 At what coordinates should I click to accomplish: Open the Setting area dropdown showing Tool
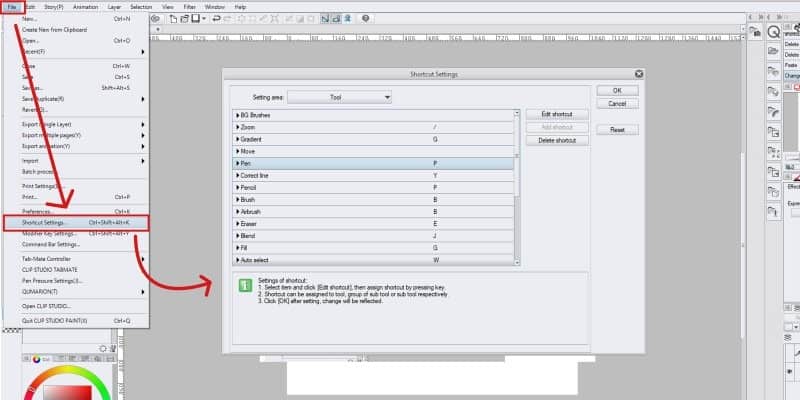pyautogui.click(x=339, y=97)
